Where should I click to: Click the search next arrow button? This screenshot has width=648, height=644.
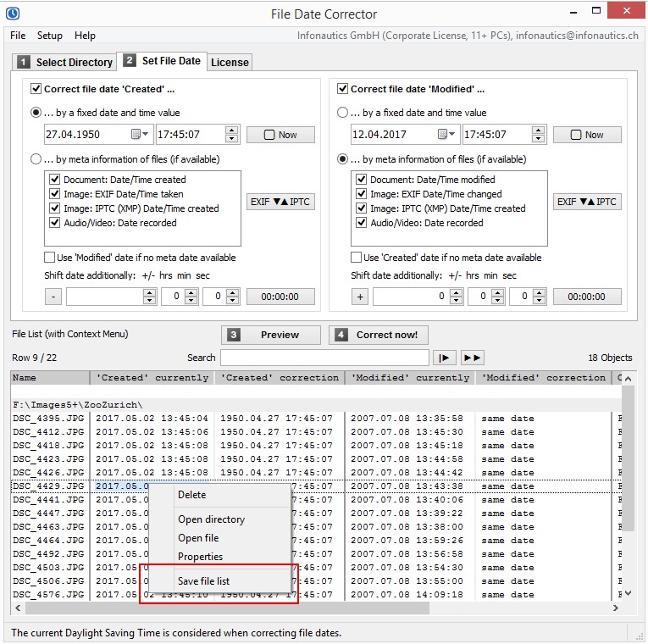tap(444, 358)
